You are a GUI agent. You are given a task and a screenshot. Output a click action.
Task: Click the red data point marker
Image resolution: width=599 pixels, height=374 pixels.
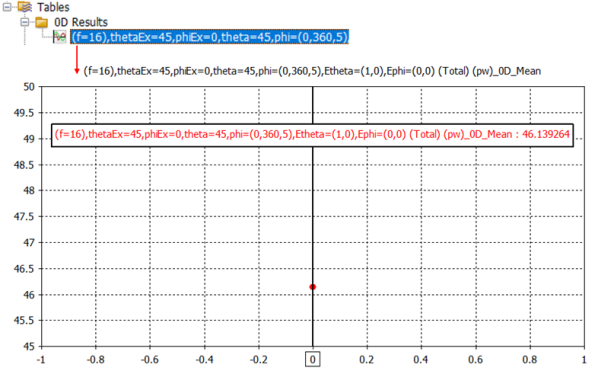312,287
